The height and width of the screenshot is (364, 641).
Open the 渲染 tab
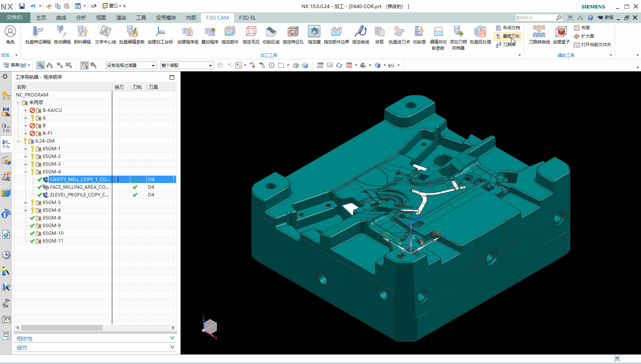121,18
